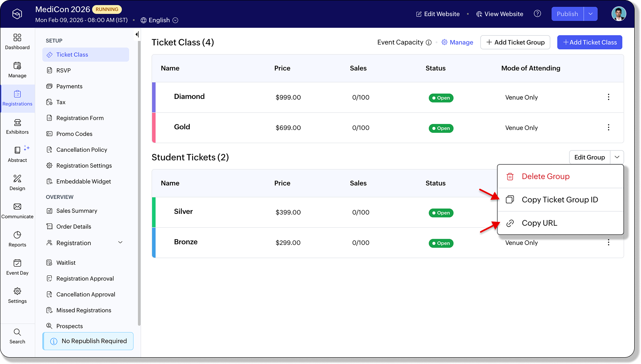Click the Silver ticket name

[x=183, y=211]
